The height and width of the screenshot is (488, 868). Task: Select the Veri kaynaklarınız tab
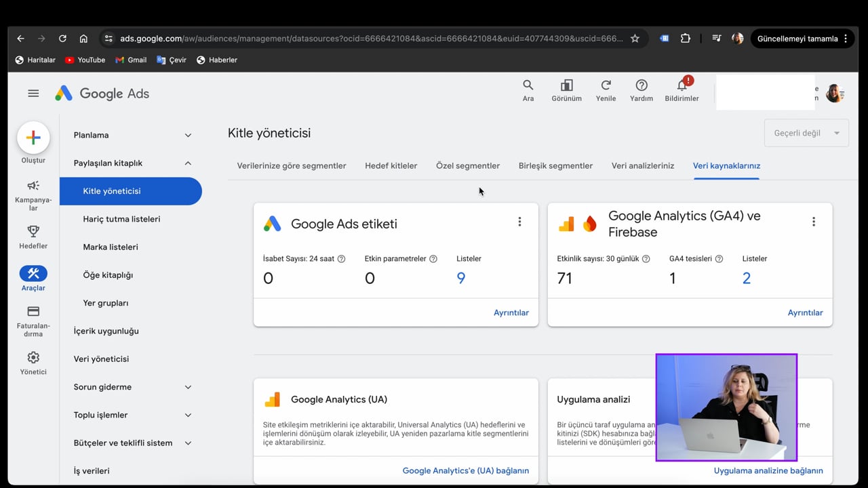(726, 165)
